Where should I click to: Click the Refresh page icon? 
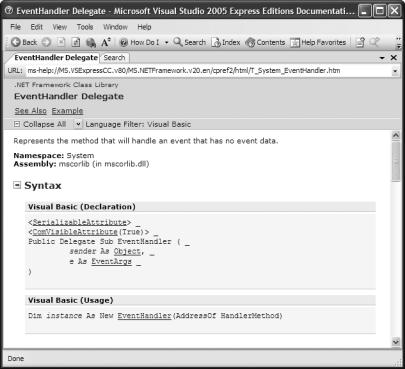coord(76,42)
